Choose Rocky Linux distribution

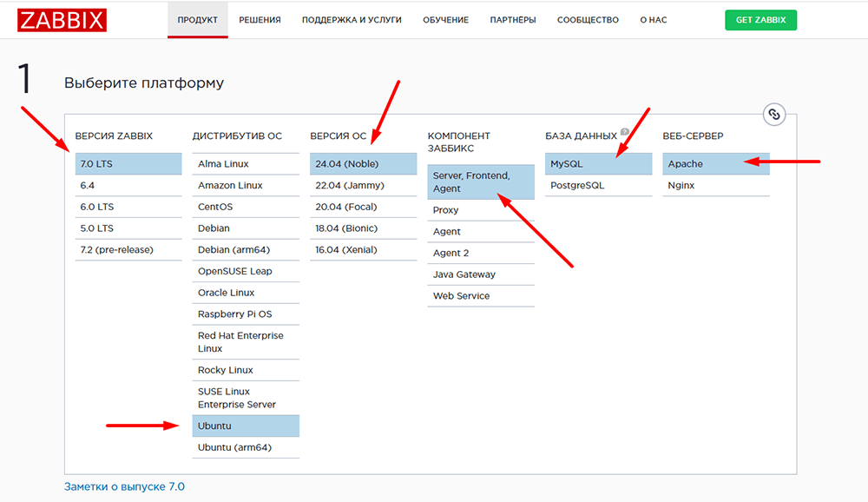tap(246, 370)
